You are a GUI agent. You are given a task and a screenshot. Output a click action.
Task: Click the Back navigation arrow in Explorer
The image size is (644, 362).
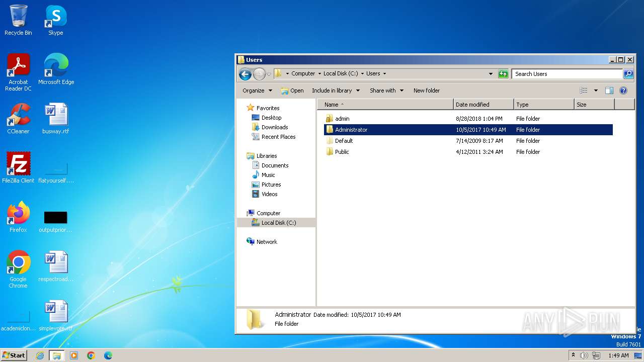pos(245,74)
